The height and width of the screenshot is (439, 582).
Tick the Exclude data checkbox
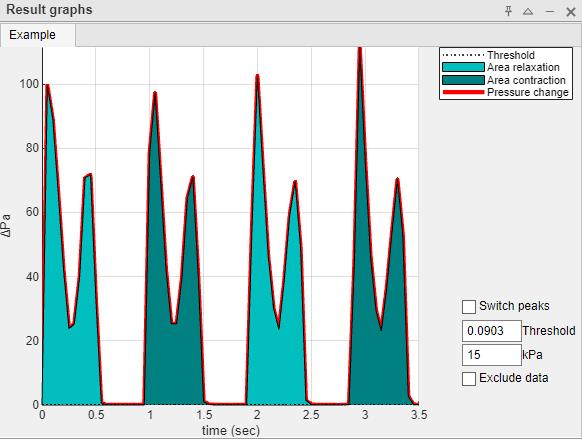click(469, 379)
